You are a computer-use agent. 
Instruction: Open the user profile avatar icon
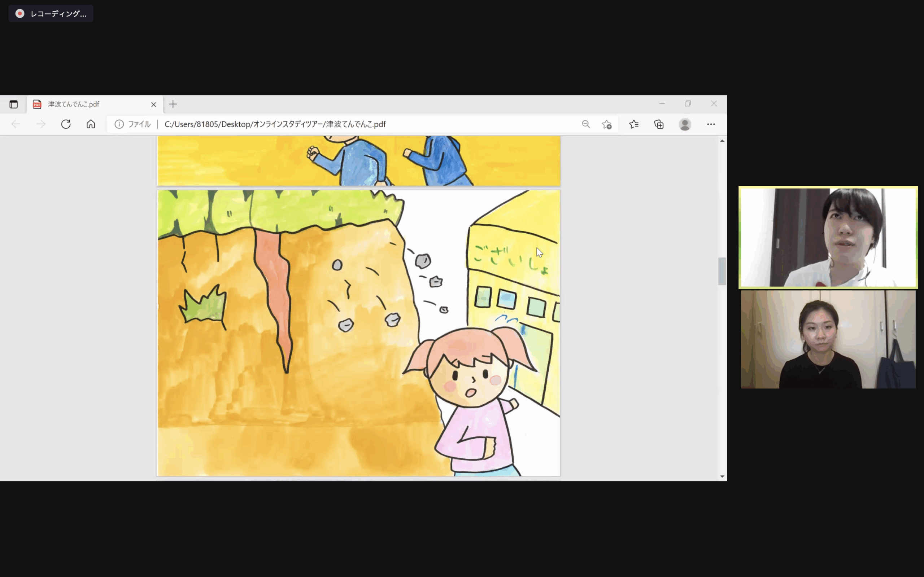tap(685, 124)
